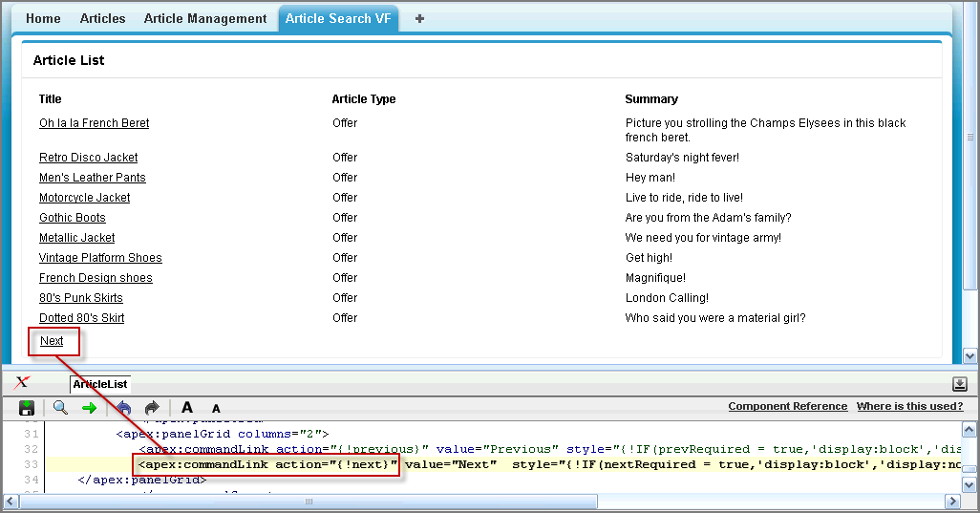Click the "Hey man!" summary text
The image size is (980, 513).
tap(650, 178)
